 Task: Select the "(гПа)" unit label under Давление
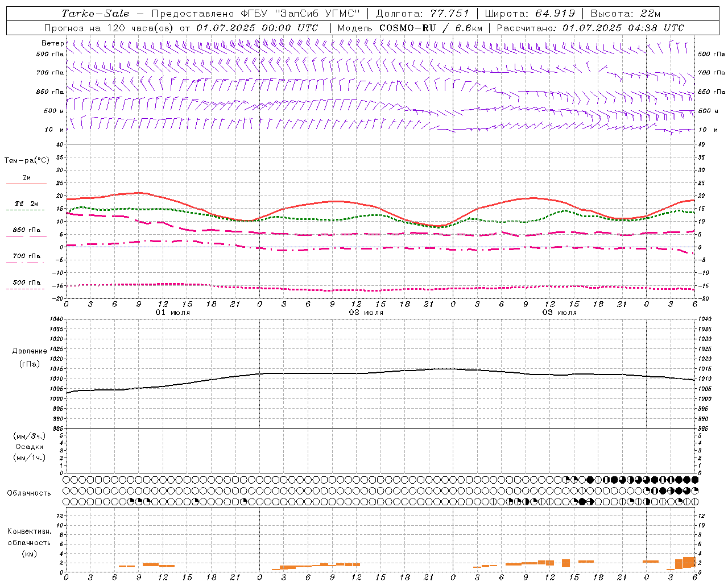coord(30,364)
